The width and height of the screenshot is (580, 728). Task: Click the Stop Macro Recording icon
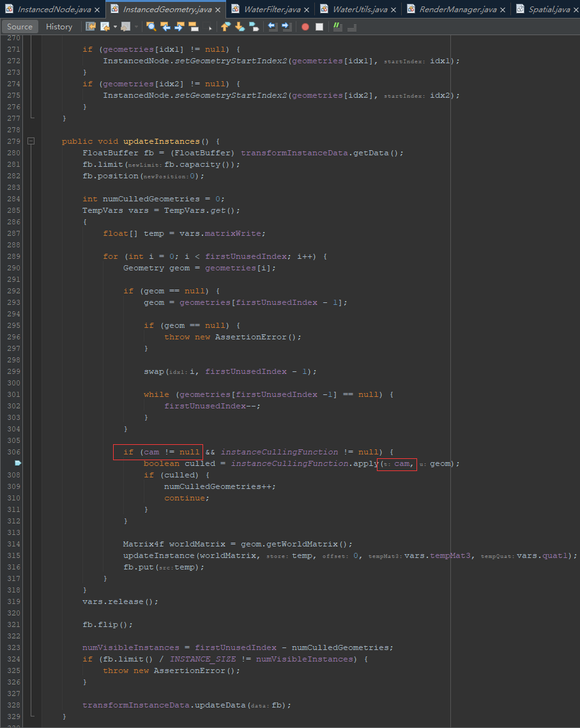point(320,26)
